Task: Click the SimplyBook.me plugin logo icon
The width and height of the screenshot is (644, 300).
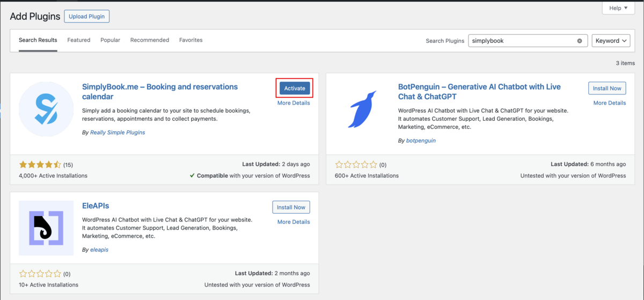Action: click(x=46, y=109)
